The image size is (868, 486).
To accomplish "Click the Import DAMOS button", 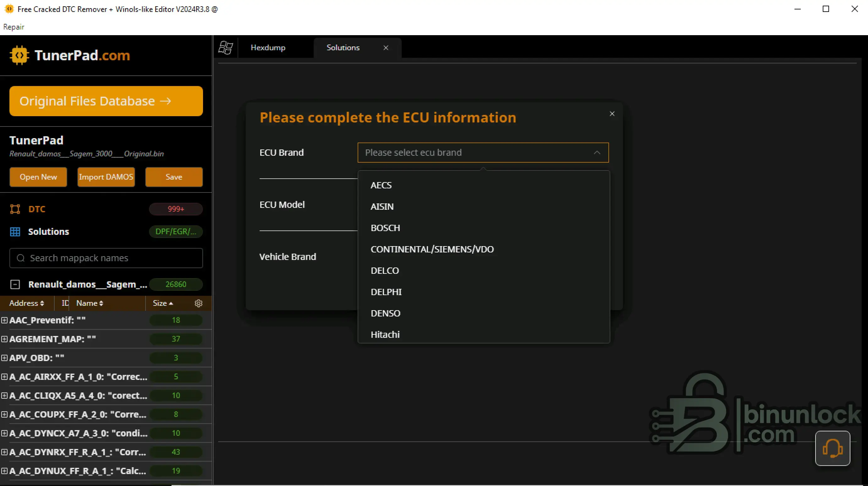I will pos(106,177).
